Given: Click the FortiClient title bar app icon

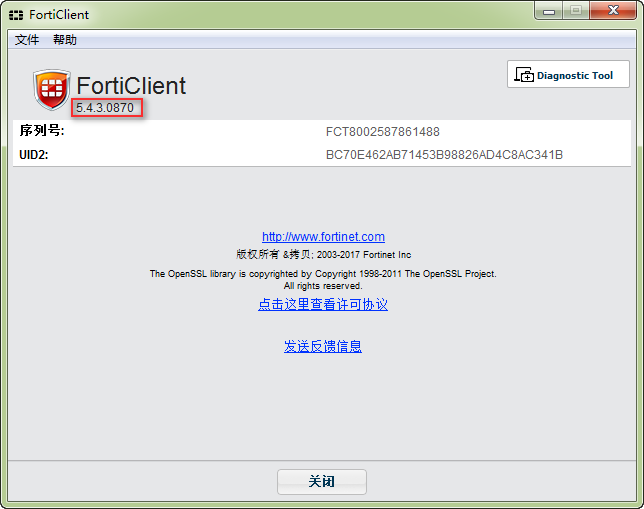Looking at the screenshot, I should pyautogui.click(x=16, y=15).
